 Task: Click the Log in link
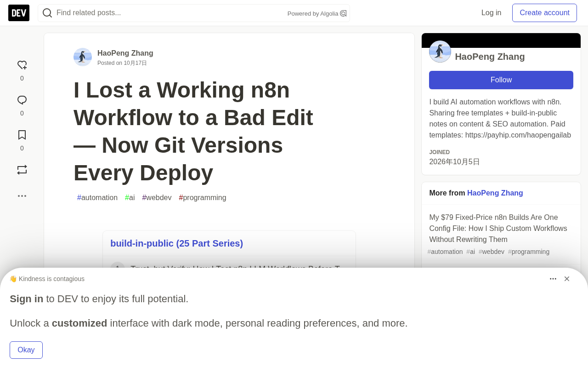click(491, 13)
